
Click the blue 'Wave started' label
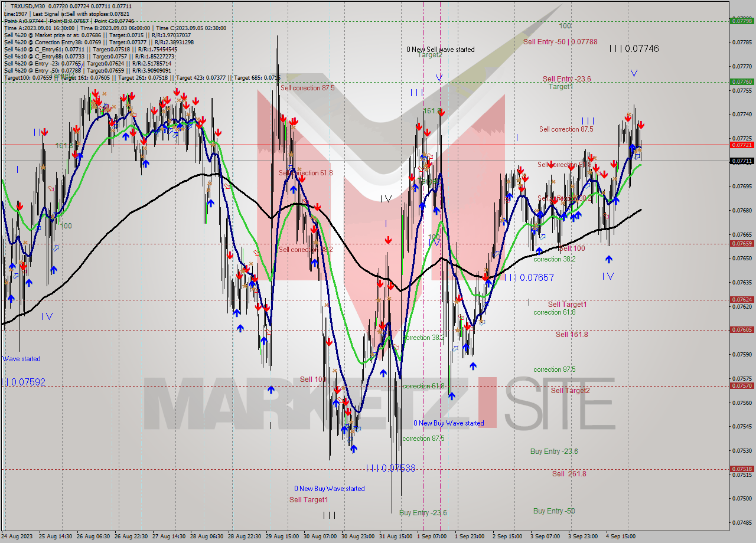(21, 359)
